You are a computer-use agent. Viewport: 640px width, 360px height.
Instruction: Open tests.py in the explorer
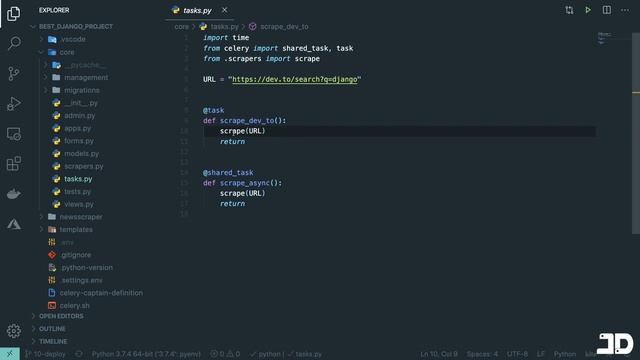[x=78, y=191]
